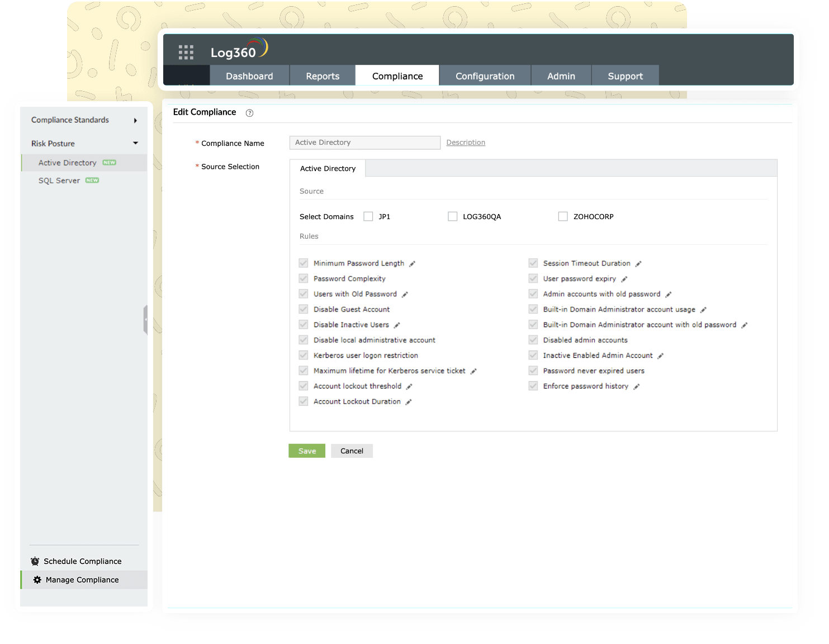Open the Support tab
This screenshot has width=829, height=644.
pyautogui.click(x=626, y=75)
